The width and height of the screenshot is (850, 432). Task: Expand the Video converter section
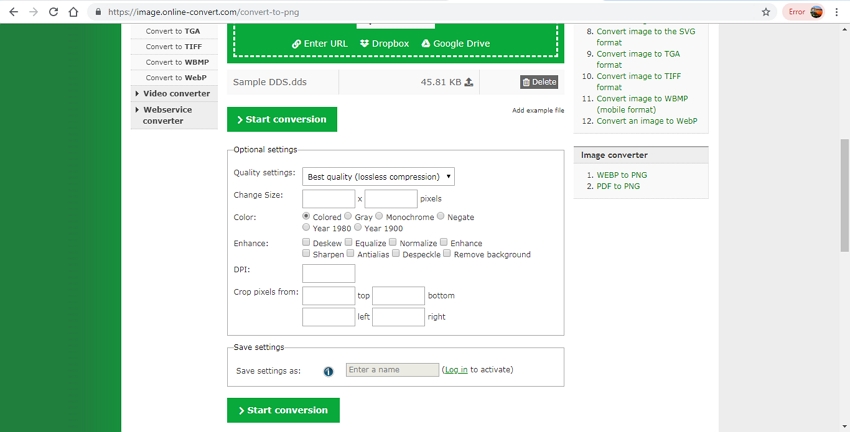174,93
